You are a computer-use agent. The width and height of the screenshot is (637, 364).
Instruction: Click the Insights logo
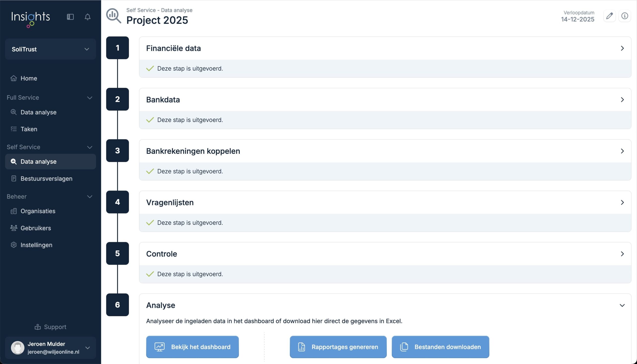[31, 18]
